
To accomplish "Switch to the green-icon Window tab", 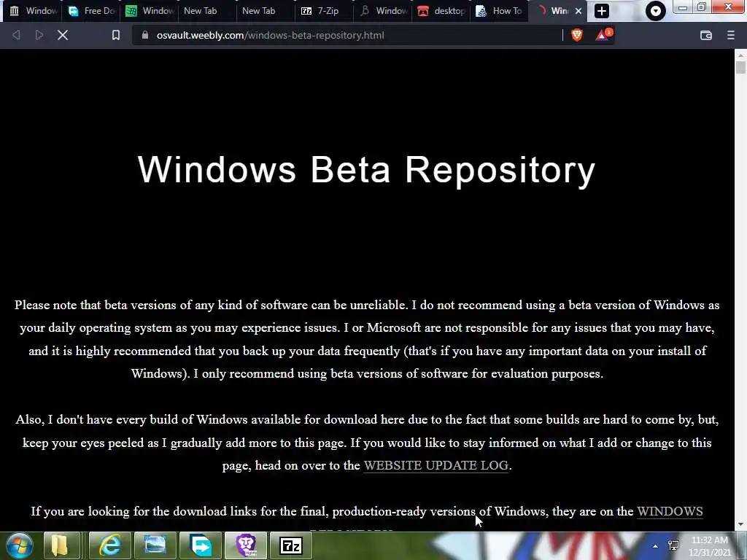I will [x=150, y=11].
